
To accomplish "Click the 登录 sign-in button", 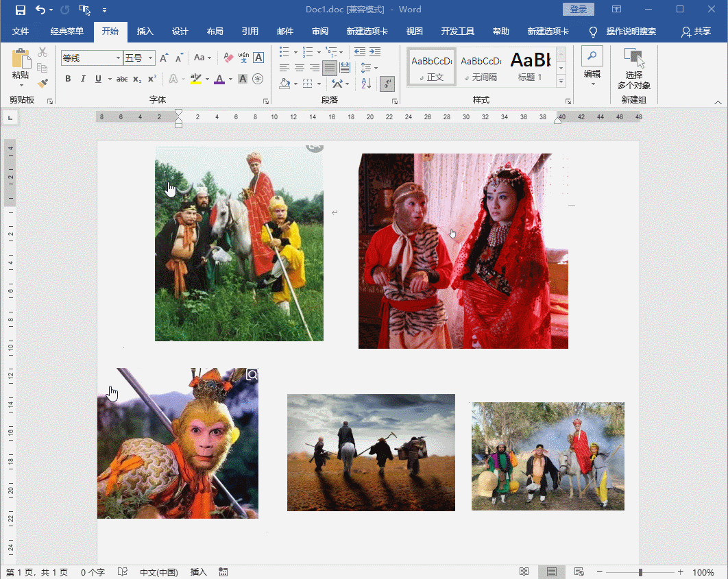I will (578, 10).
